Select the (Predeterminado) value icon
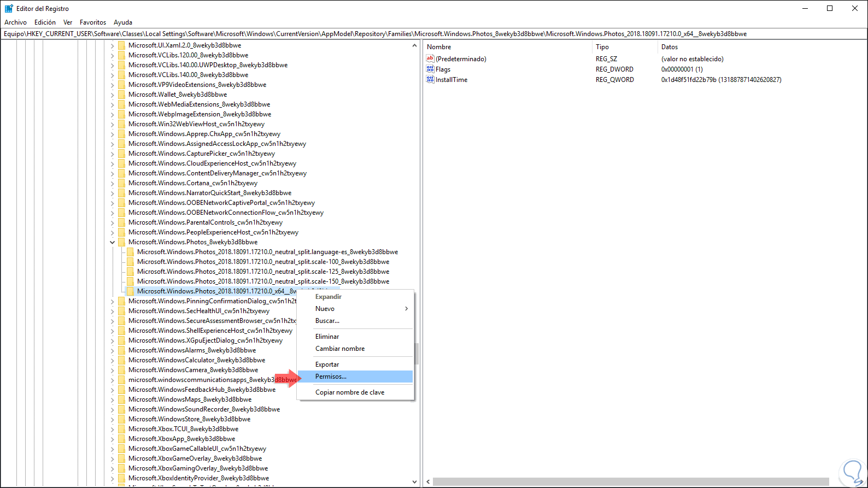The width and height of the screenshot is (868, 488). point(430,58)
